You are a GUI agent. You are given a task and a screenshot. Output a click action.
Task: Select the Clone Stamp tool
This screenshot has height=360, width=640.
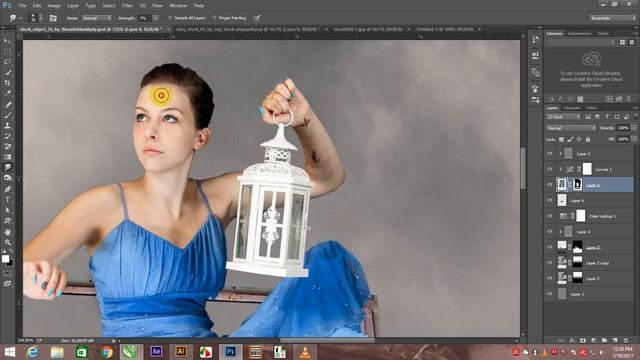click(x=7, y=126)
